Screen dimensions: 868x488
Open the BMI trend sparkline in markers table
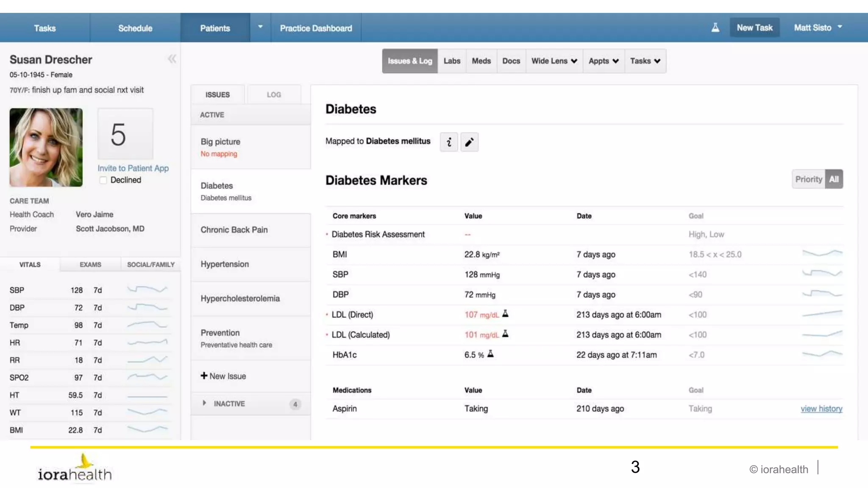coord(822,253)
